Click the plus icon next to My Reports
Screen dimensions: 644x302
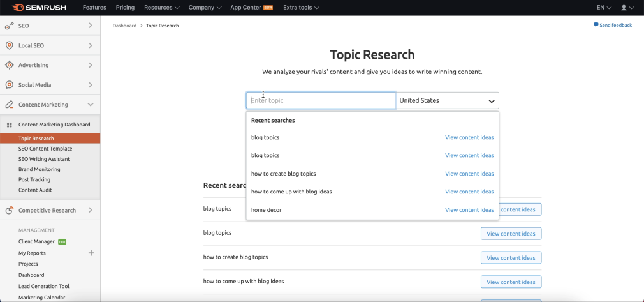coord(91,253)
